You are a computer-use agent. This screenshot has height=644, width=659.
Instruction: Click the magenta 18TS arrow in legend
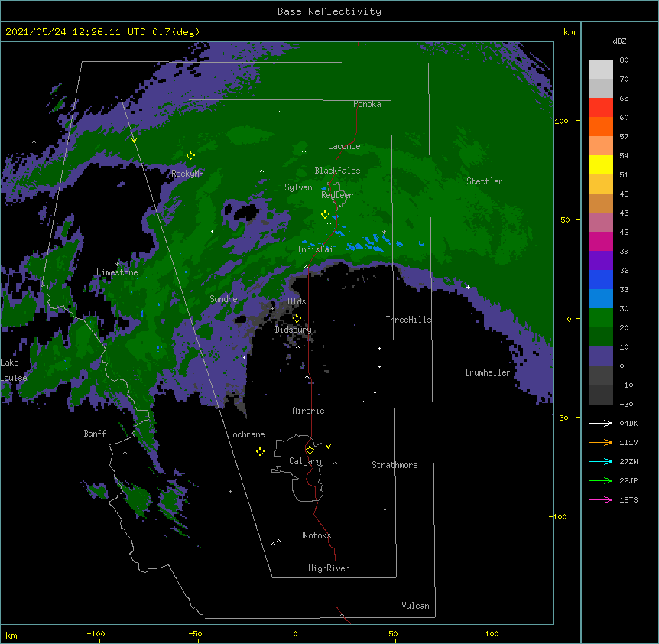point(601,499)
